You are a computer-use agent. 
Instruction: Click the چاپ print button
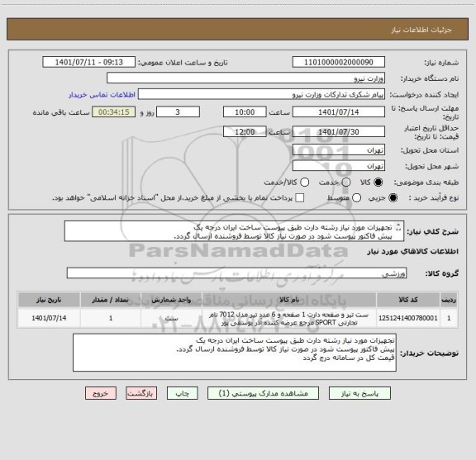tap(182, 393)
